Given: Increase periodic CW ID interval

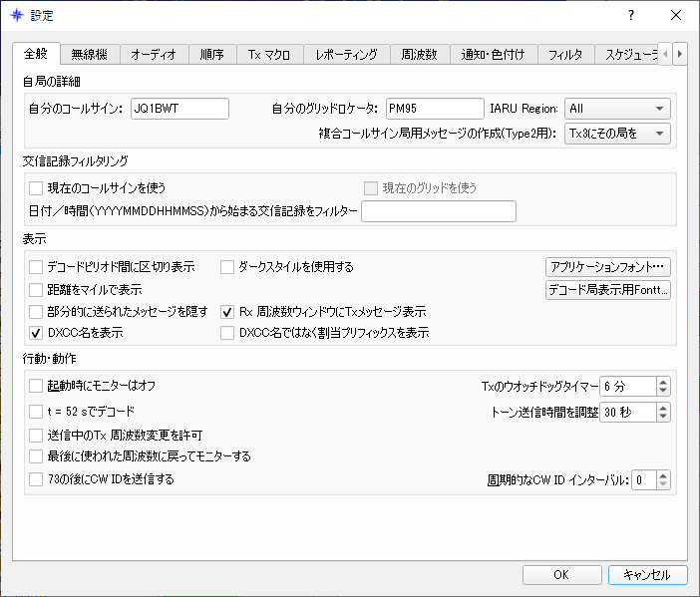Looking at the screenshot, I should click(663, 475).
